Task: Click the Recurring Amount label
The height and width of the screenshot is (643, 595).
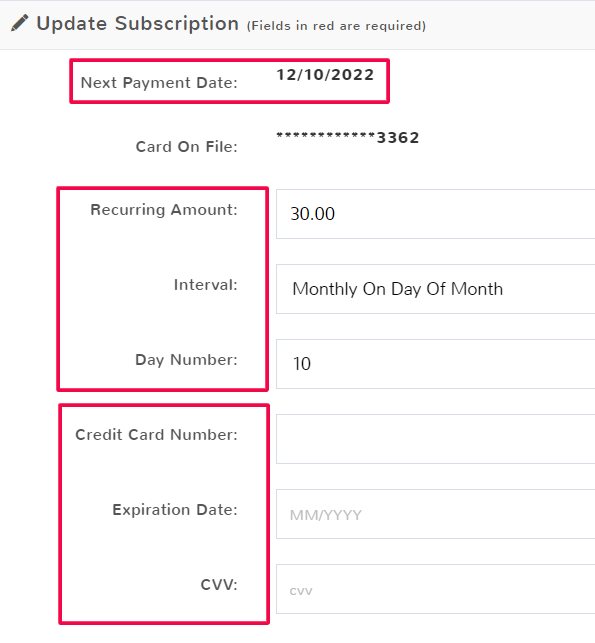Action: tap(164, 210)
